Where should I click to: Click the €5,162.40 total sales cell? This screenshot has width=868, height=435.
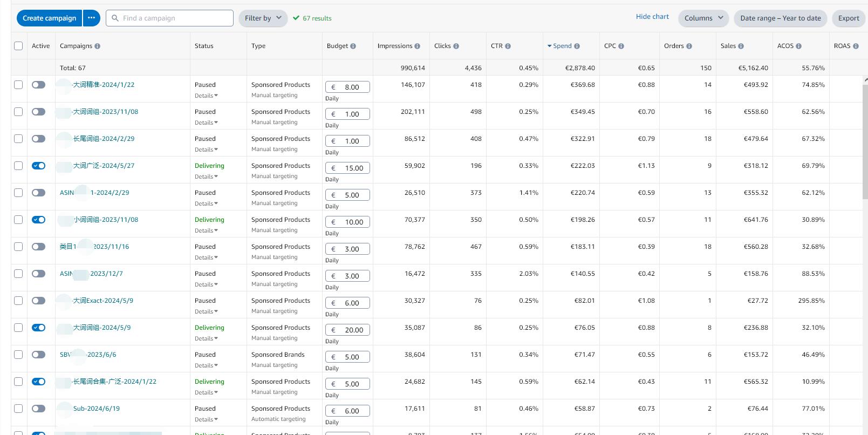(753, 68)
